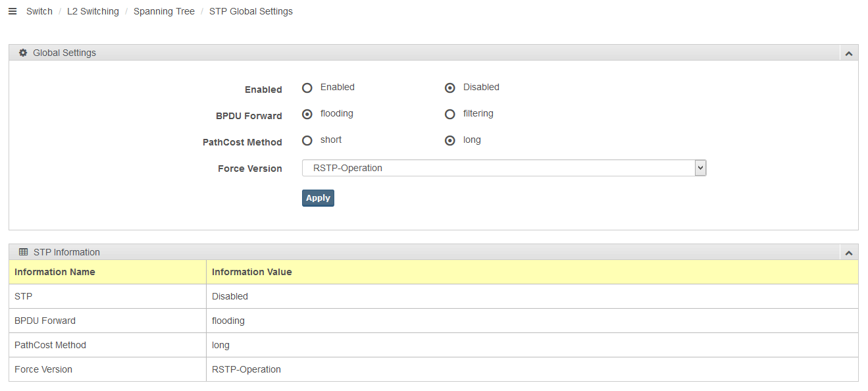Go to Switch breadcrumb
The width and height of the screenshot is (868, 391).
pyautogui.click(x=39, y=11)
